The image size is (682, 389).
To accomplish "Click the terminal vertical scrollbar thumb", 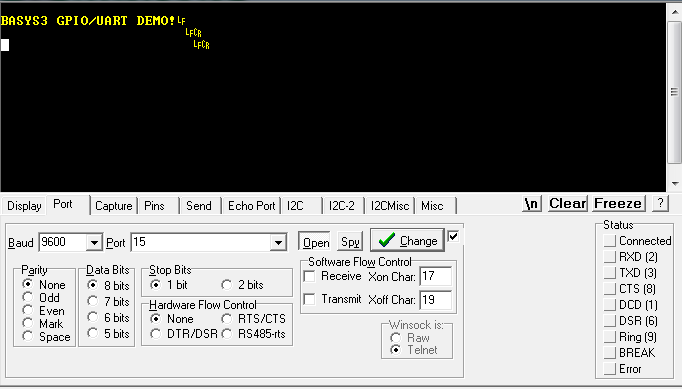I will pos(675,92).
